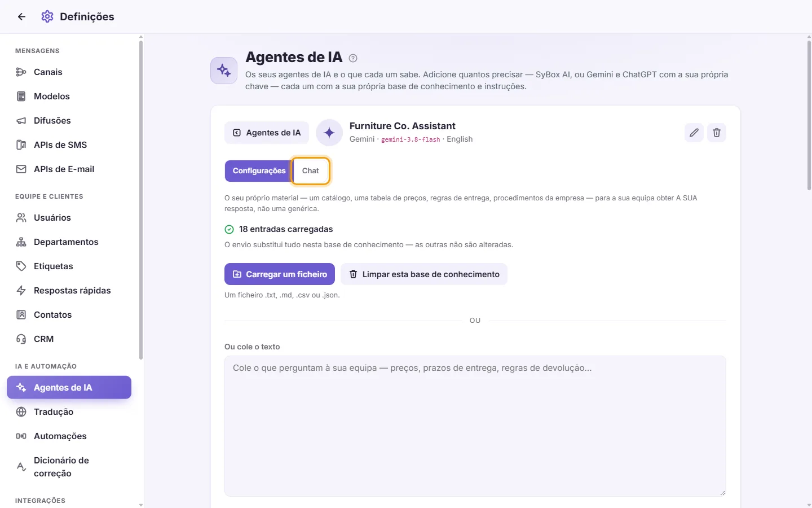
Task: Click the Respostas rápidas lightning icon
Action: [x=21, y=291]
